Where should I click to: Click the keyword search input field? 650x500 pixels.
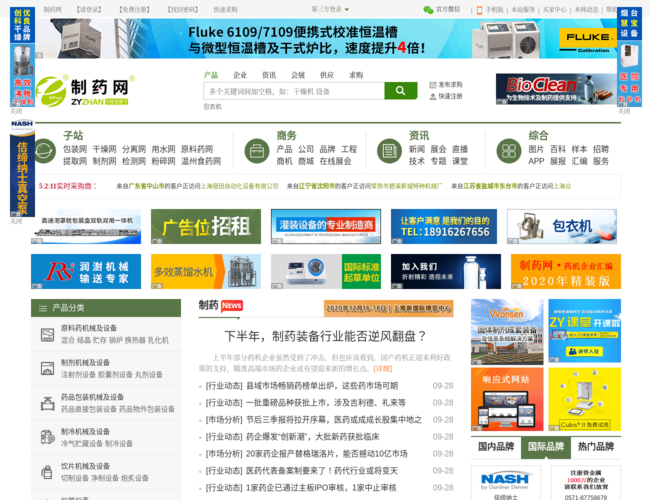[294, 91]
